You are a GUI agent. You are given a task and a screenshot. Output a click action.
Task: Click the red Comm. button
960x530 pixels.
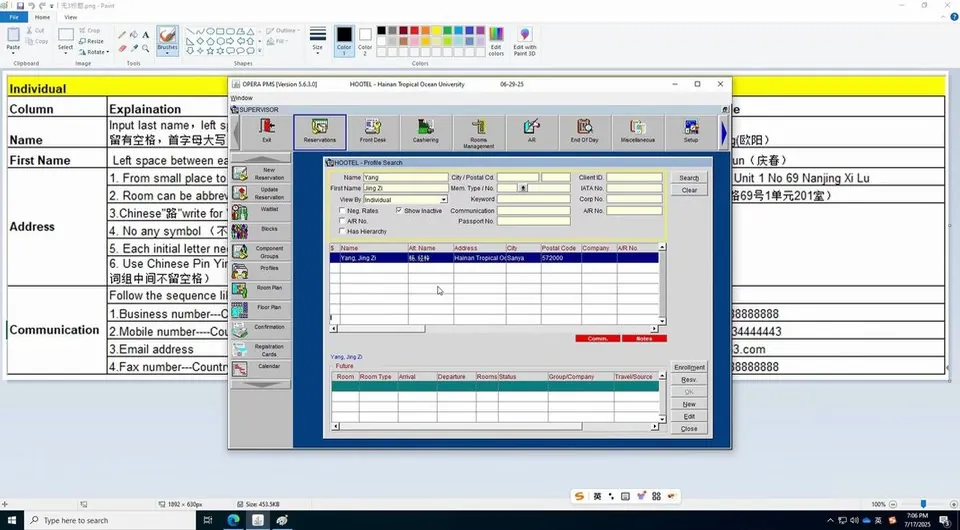point(598,338)
